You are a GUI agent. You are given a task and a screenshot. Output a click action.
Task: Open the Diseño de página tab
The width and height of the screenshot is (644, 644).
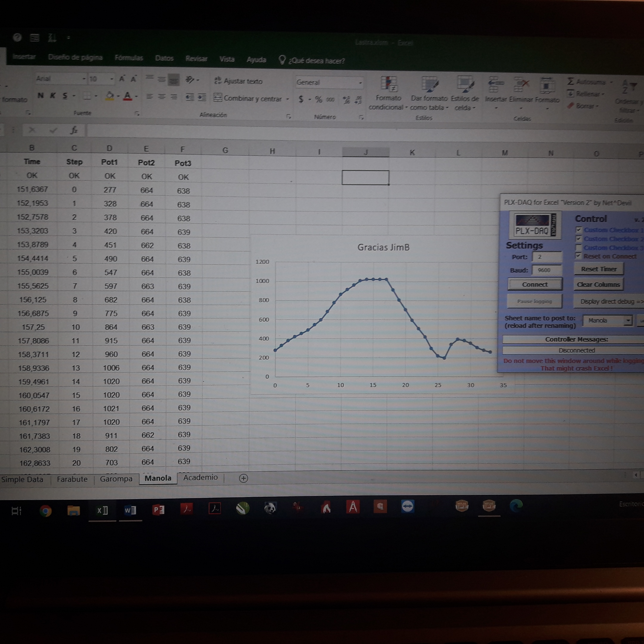point(75,57)
